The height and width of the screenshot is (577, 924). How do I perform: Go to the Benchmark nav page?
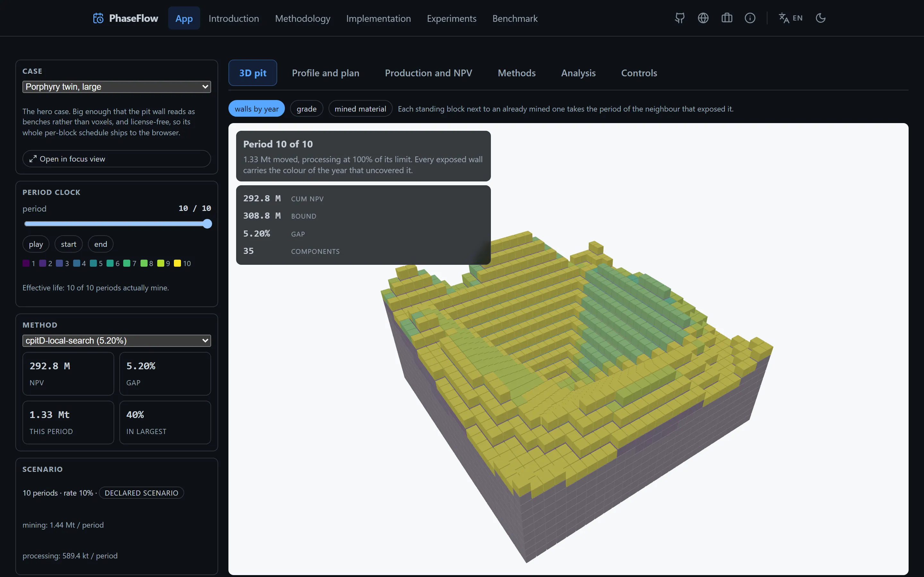pos(515,18)
